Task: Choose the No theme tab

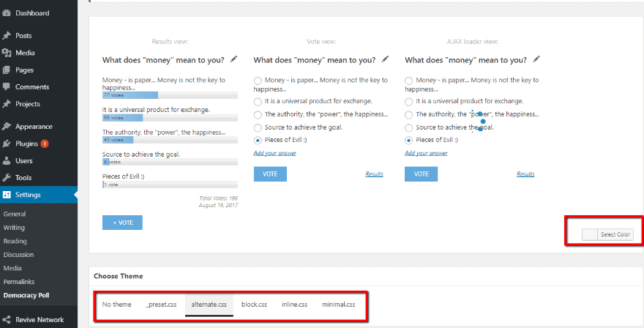Action: point(116,305)
